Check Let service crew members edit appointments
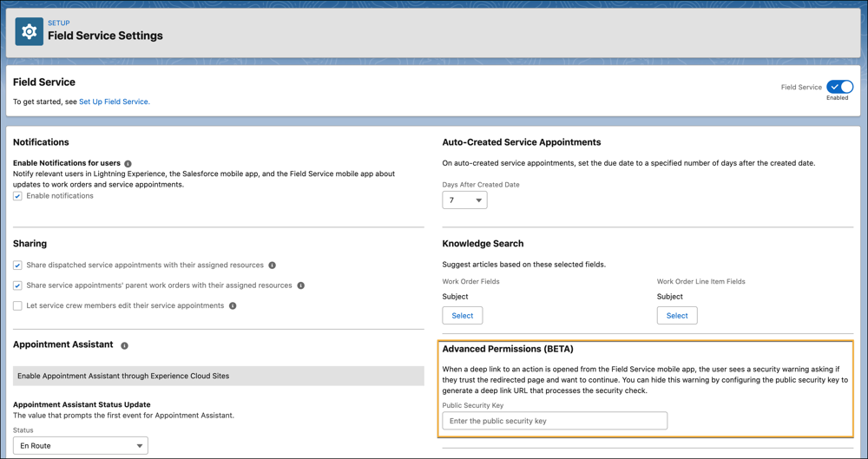The image size is (868, 459). pyautogui.click(x=17, y=305)
